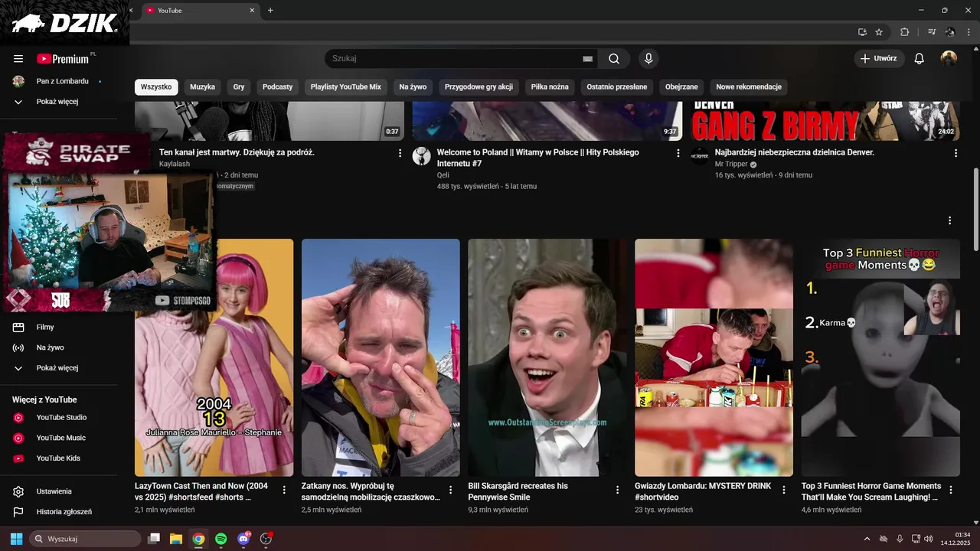Click the page vertical scrollbar
The width and height of the screenshot is (980, 551).
pyautogui.click(x=975, y=208)
